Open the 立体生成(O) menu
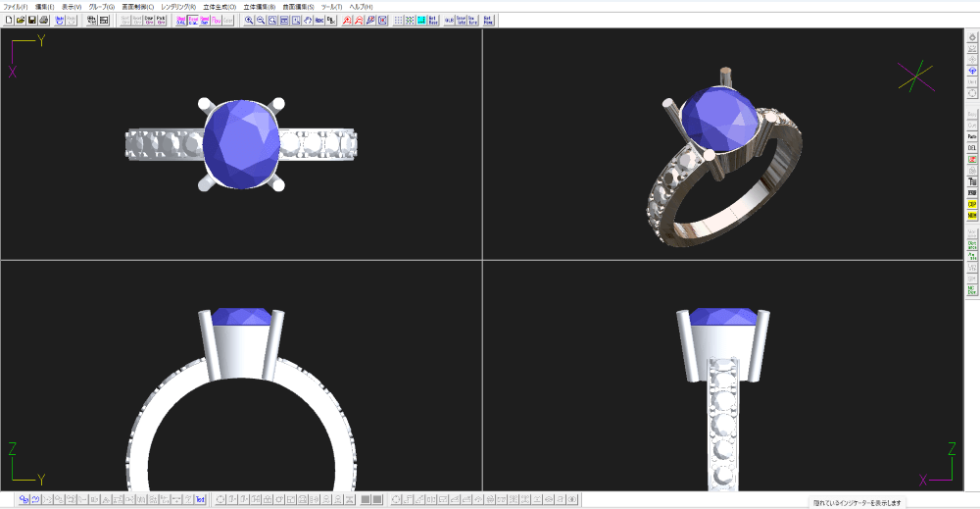The image size is (980, 509). coord(220,6)
